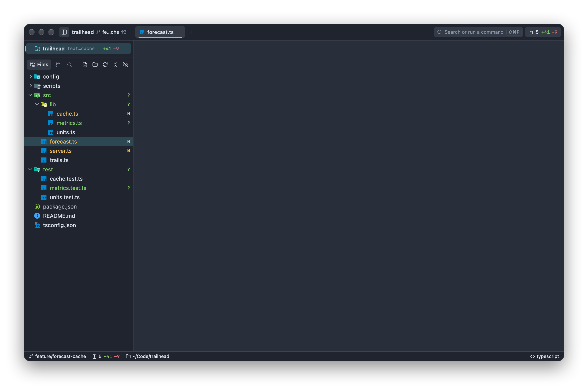Select the Files tab
588x385 pixels.
(x=39, y=64)
